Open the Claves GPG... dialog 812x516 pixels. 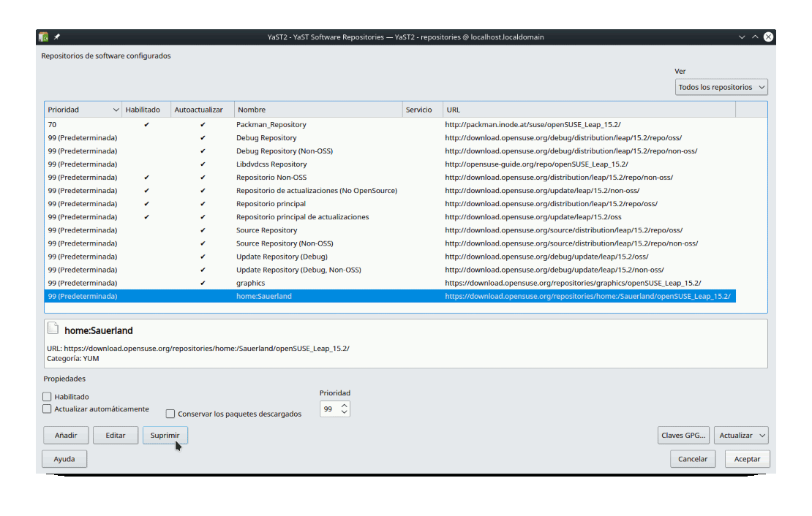683,436
